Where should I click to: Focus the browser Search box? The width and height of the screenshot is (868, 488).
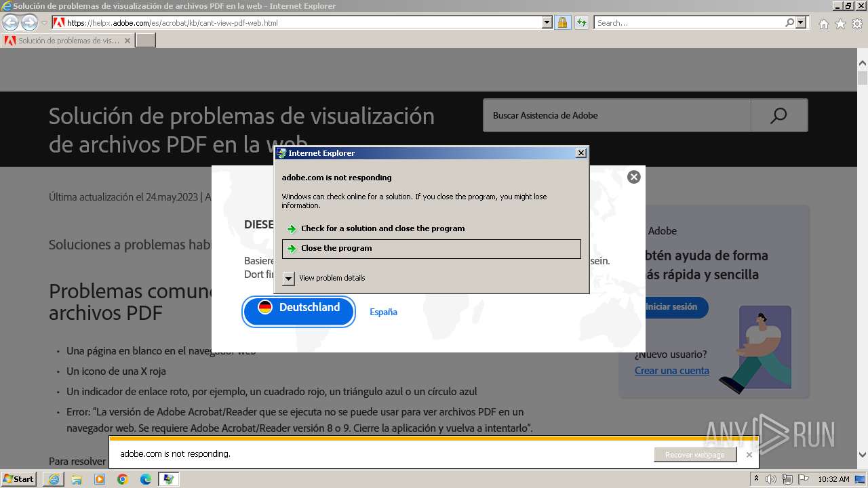[690, 22]
